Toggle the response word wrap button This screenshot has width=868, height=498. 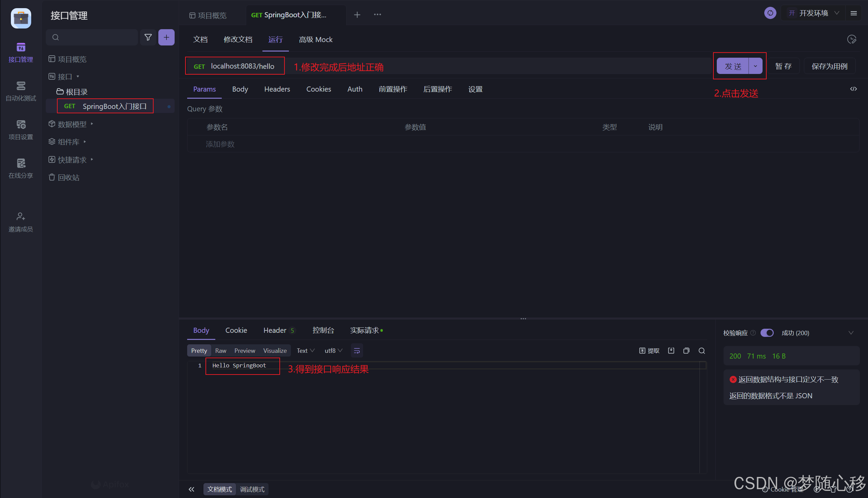point(357,350)
